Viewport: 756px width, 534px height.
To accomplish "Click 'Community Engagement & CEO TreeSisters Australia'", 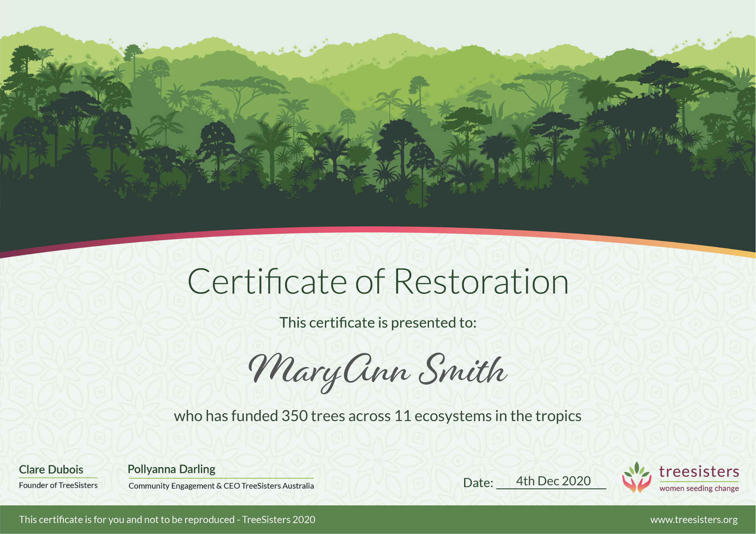I will 221,486.
